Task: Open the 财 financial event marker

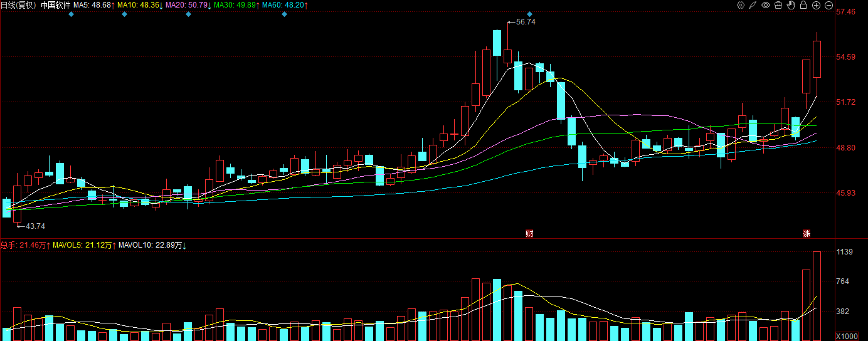Action: tap(529, 234)
